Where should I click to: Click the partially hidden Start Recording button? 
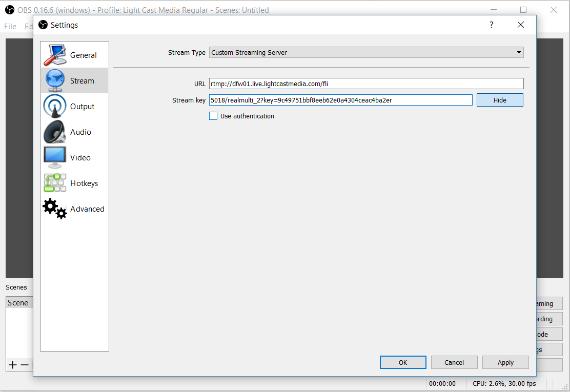[x=549, y=319]
